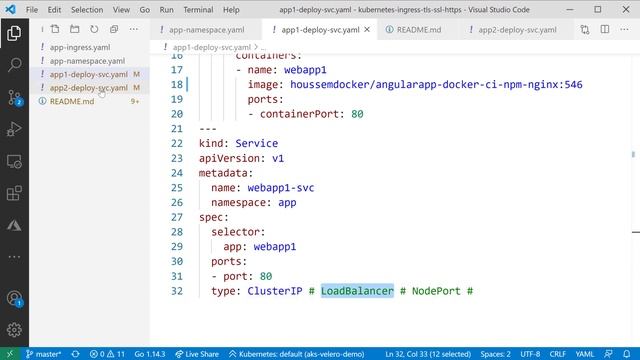Screen dimensions: 640x360
Task: Open the Search view in activity bar
Action: tap(14, 65)
